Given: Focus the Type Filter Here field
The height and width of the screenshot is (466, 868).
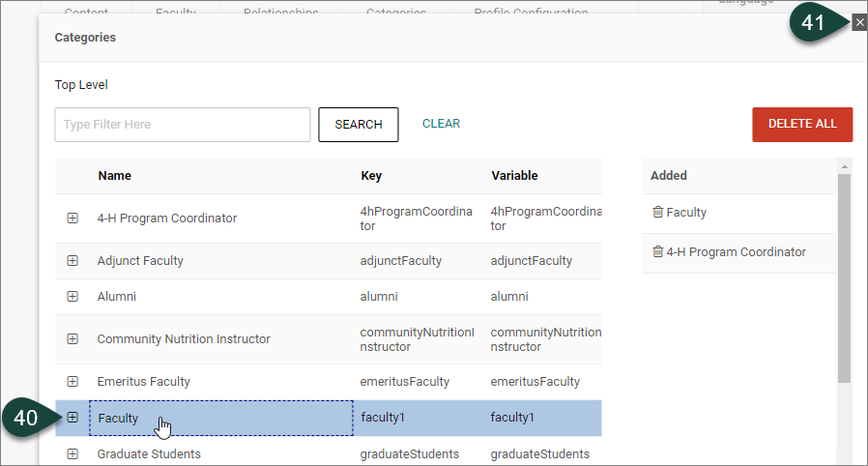Looking at the screenshot, I should point(183,125).
